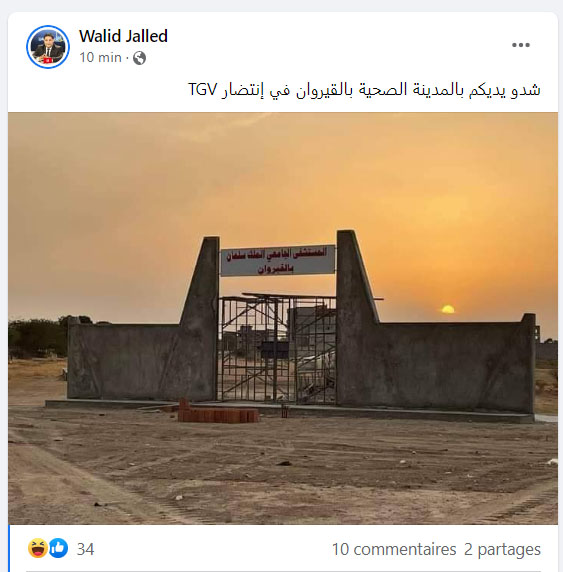This screenshot has height=572, width=563.
Task: View the laughing emoji reaction
Action: [38, 548]
